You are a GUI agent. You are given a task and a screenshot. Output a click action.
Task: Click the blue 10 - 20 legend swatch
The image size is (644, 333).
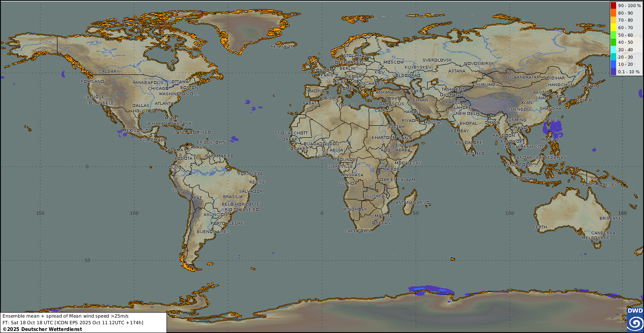(x=613, y=64)
